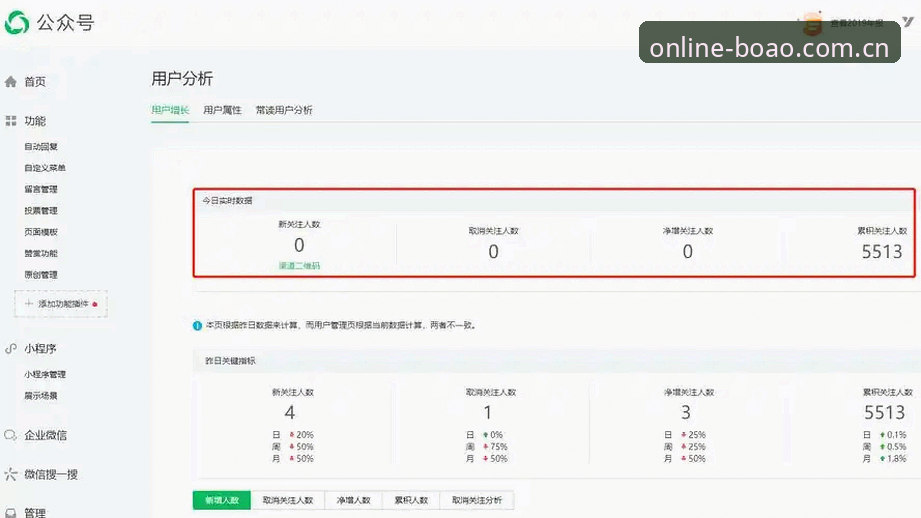921x518 pixels.
Task: Open 小程序管理 in the sidebar
Action: [45, 374]
